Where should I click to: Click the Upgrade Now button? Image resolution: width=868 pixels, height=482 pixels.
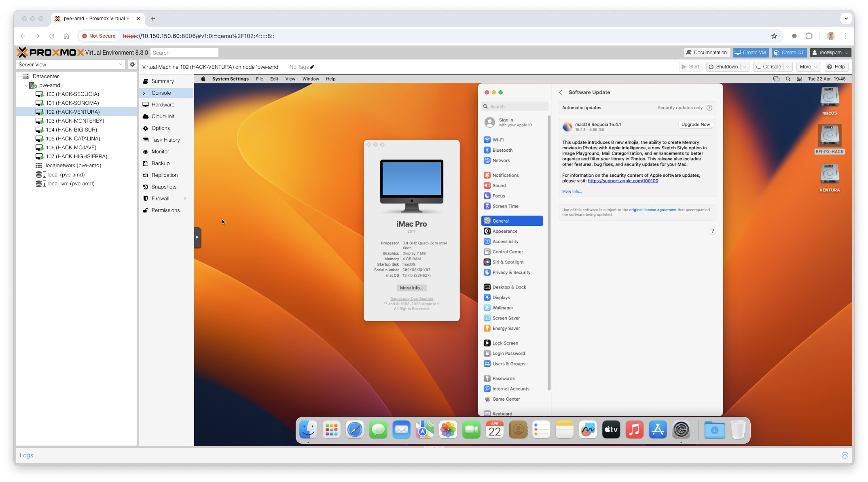click(x=695, y=125)
